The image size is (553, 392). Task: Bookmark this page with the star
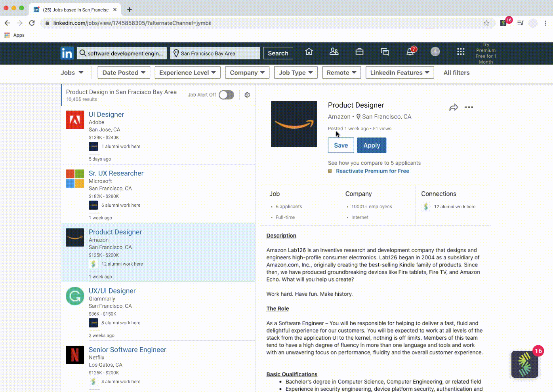pyautogui.click(x=486, y=23)
